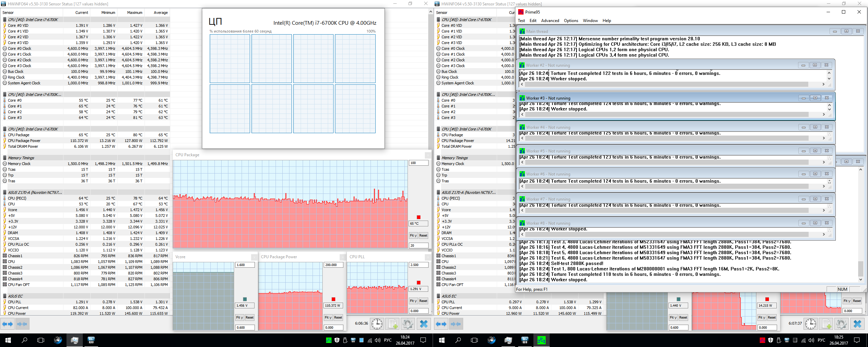Click the Vcore graph maximum field 1.600

pyautogui.click(x=245, y=265)
